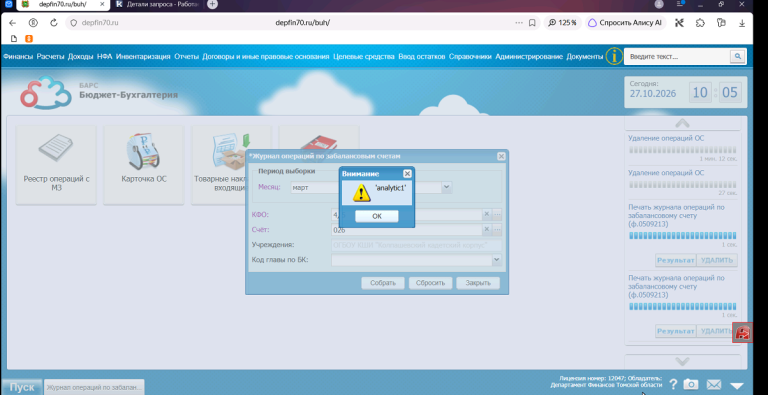Clear the КФО field with x icon
This screenshot has height=395, width=768.
click(x=487, y=215)
